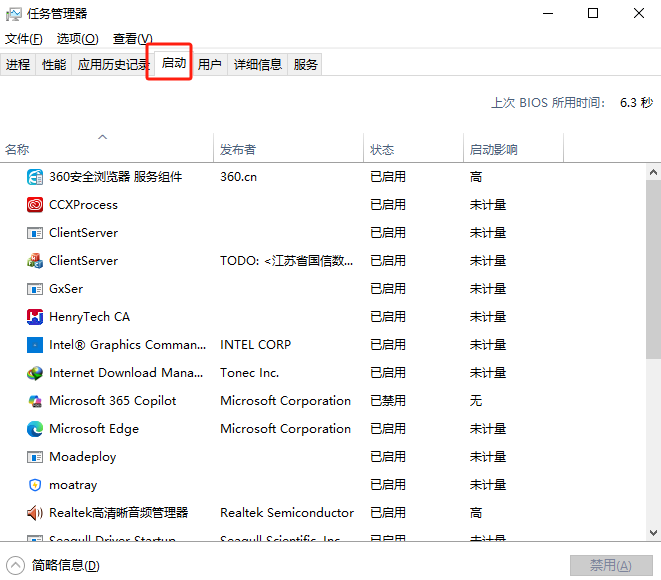The width and height of the screenshot is (661, 580).
Task: Click the 高 impact value for Realtek
Action: (476, 513)
